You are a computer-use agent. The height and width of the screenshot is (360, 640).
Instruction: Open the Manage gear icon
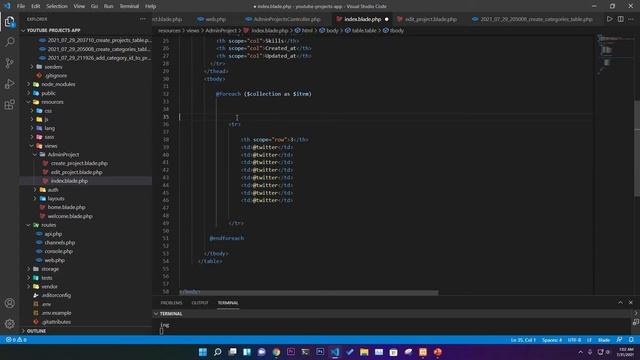(x=9, y=324)
